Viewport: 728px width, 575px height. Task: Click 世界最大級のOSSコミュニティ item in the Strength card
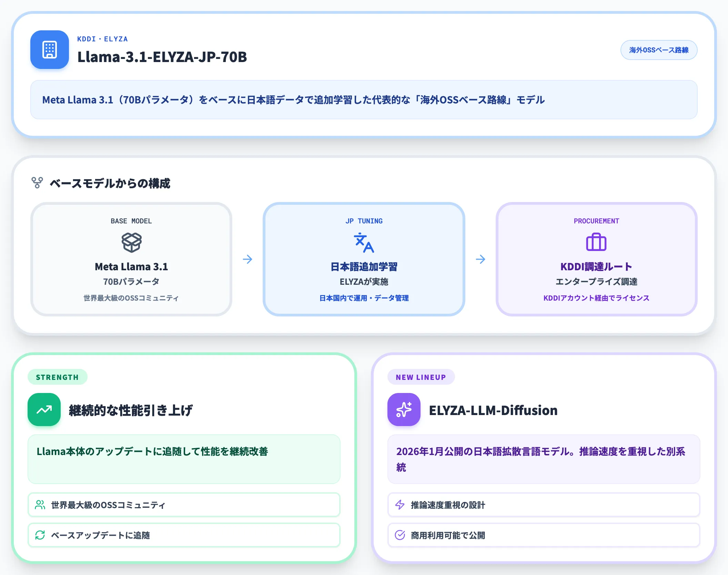tap(184, 505)
